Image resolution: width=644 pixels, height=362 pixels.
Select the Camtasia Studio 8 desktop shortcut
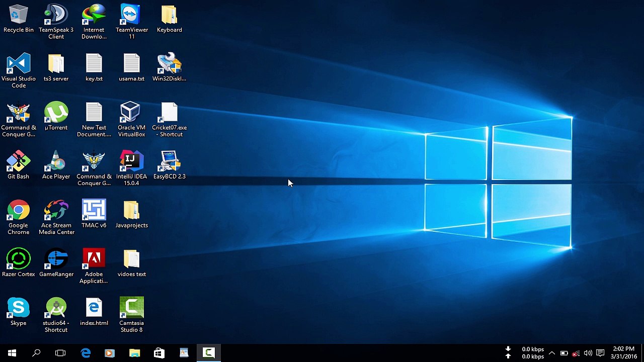[131, 309]
